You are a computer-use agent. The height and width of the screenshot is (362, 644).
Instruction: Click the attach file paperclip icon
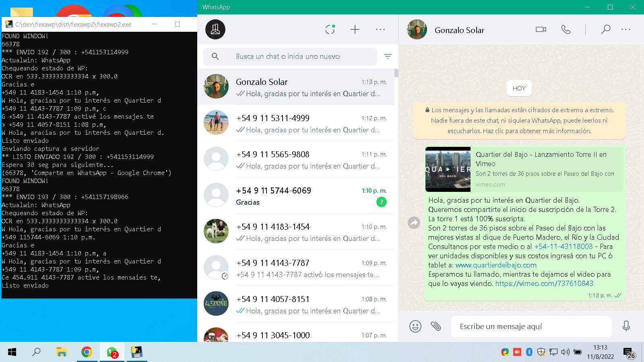(436, 326)
